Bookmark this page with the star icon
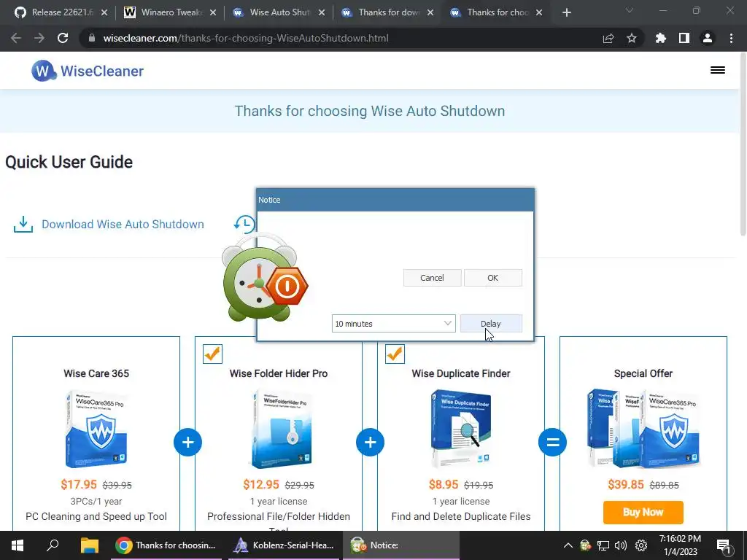This screenshot has height=560, width=747. tap(632, 38)
